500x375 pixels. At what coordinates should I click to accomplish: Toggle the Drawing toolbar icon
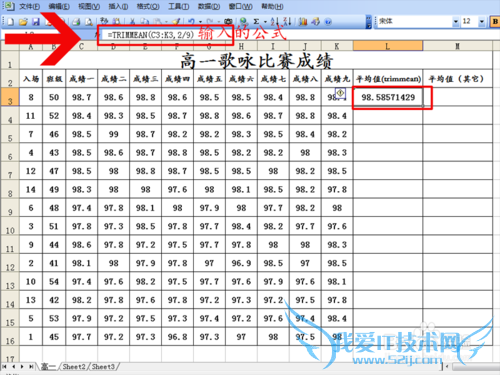[x=315, y=22]
